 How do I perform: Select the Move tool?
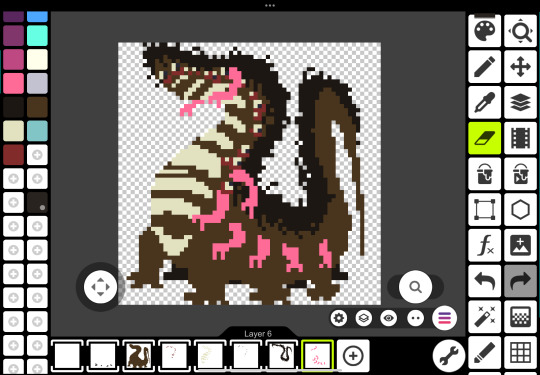pos(520,66)
